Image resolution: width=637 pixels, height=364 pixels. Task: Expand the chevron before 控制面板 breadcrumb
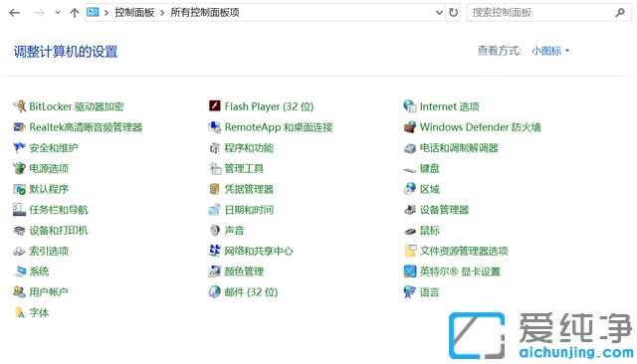(x=106, y=13)
